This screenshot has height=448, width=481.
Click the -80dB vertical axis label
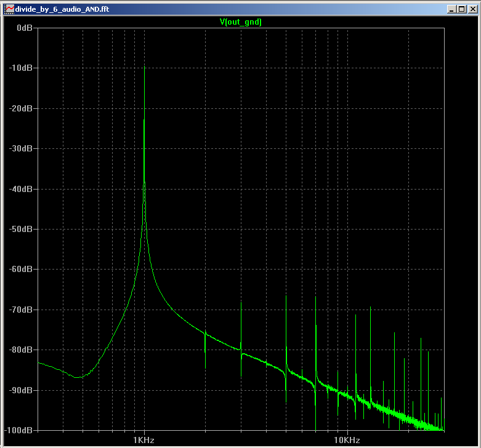click(x=22, y=350)
